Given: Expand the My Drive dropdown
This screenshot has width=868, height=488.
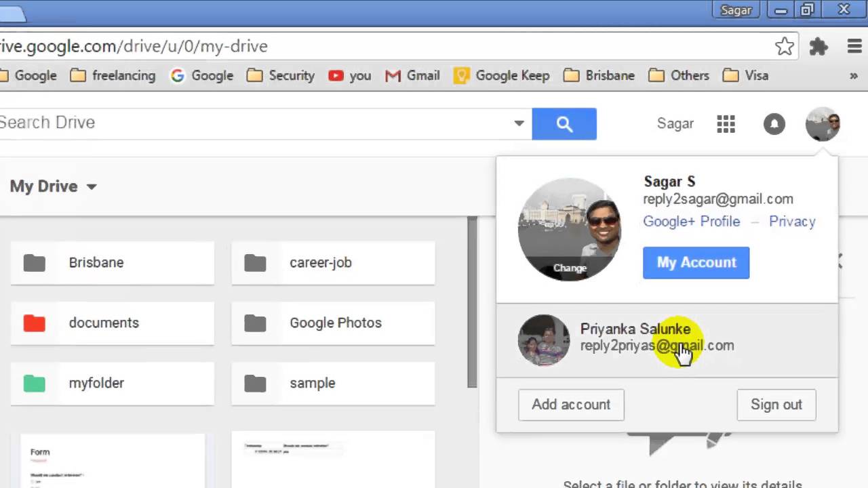Looking at the screenshot, I should pyautogui.click(x=92, y=187).
